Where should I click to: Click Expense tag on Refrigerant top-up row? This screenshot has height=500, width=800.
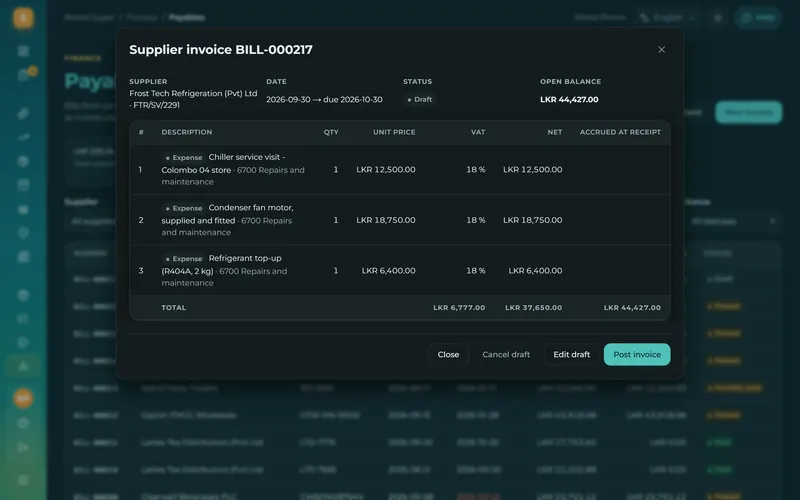(184, 259)
